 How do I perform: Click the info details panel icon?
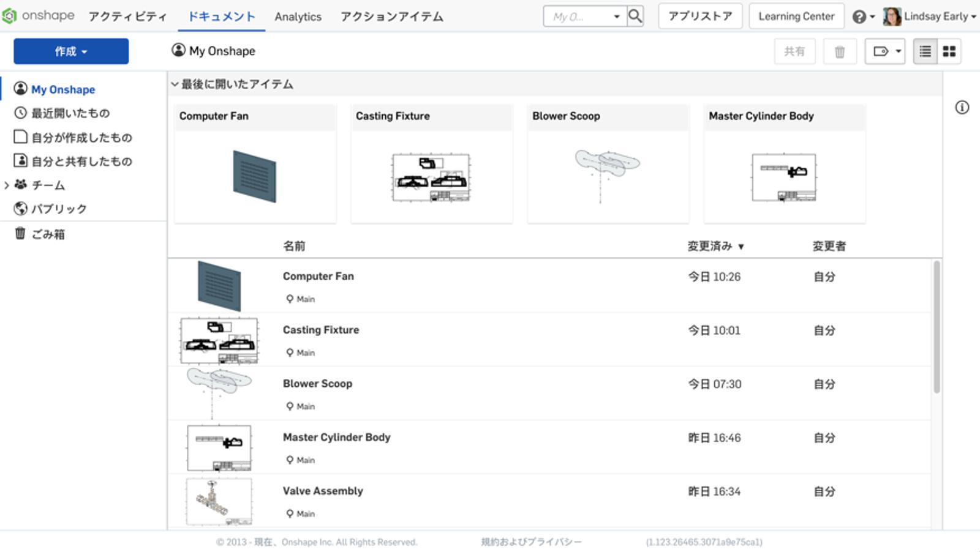(962, 108)
